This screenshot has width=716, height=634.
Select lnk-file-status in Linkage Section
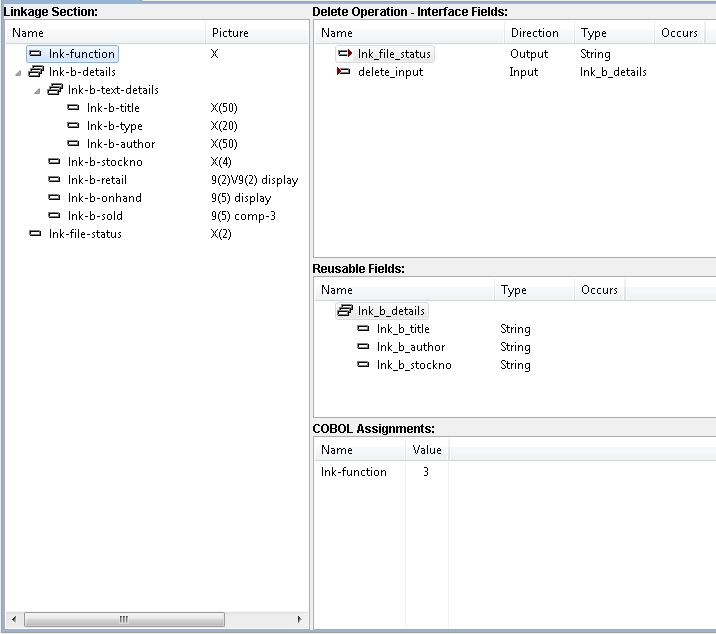coord(85,234)
